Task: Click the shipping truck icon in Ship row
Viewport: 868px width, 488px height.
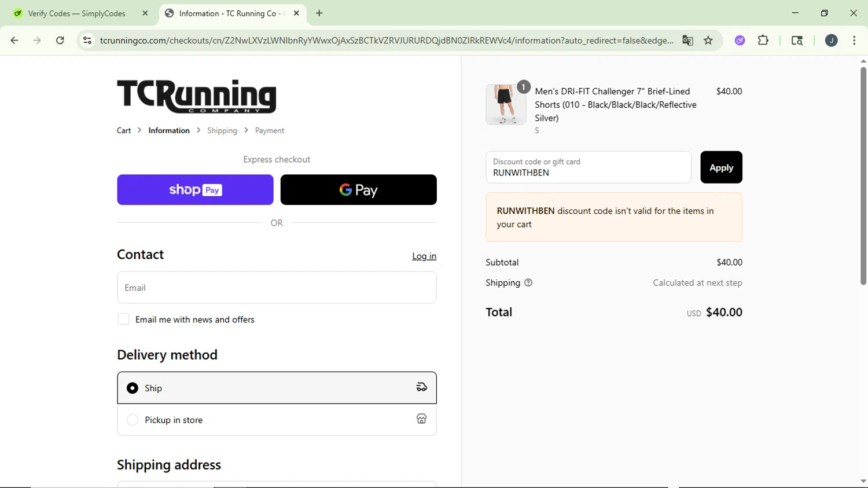Action: (x=422, y=388)
